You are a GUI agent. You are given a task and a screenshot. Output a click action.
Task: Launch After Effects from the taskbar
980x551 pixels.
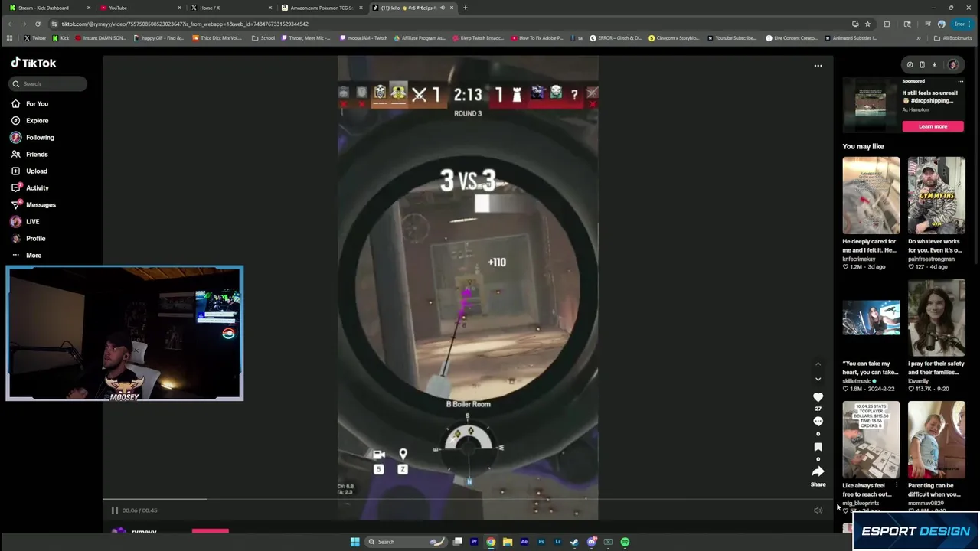click(524, 542)
